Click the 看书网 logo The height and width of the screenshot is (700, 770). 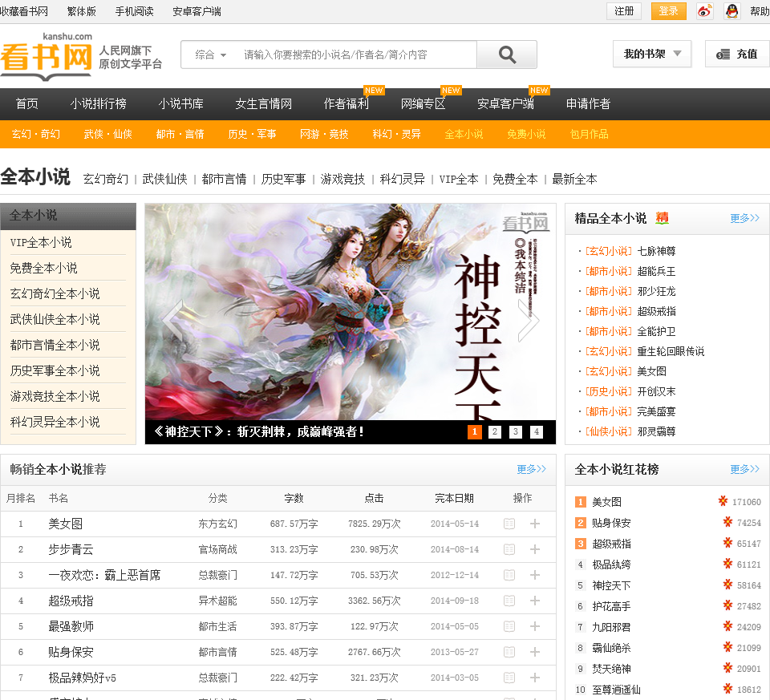(x=47, y=56)
